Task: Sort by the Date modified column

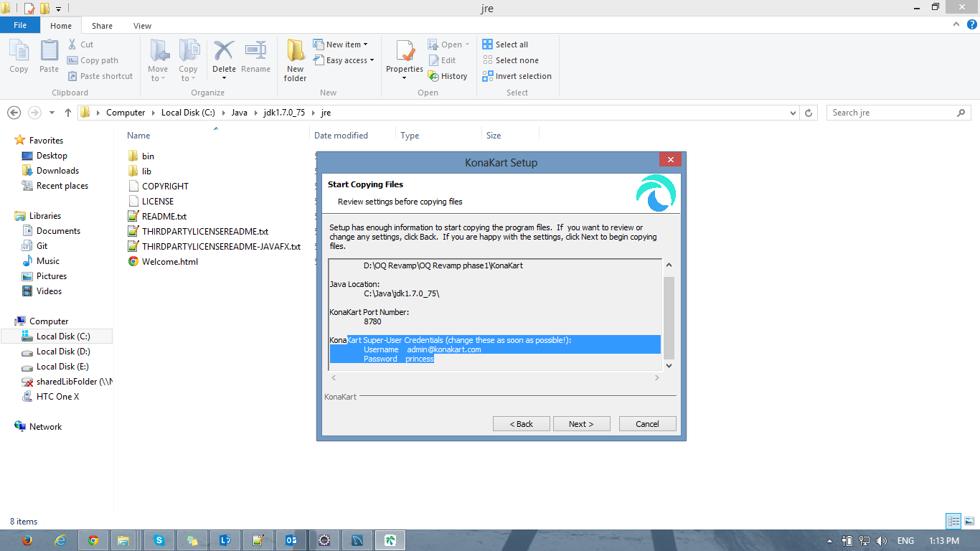Action: (341, 136)
